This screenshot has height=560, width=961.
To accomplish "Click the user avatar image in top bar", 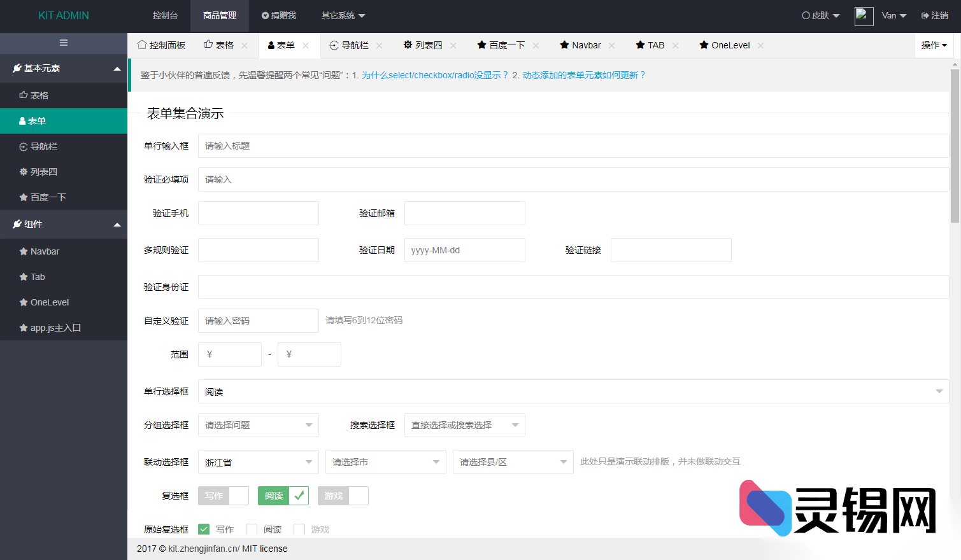I will click(864, 16).
